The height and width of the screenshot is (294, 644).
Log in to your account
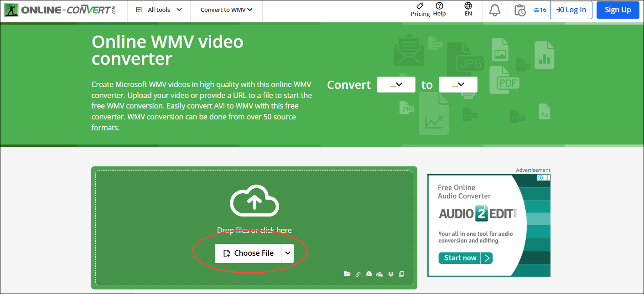571,10
